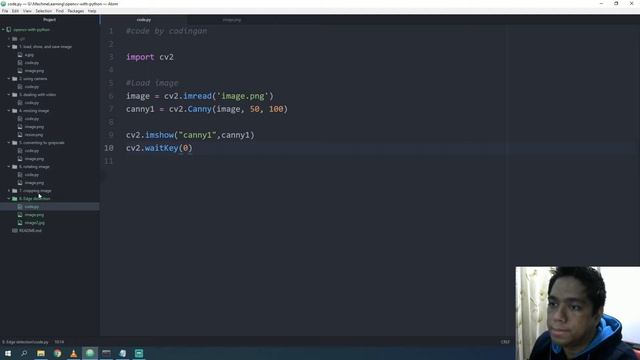The height and width of the screenshot is (360, 640).
Task: Open the Help menu
Action: coord(92,11)
